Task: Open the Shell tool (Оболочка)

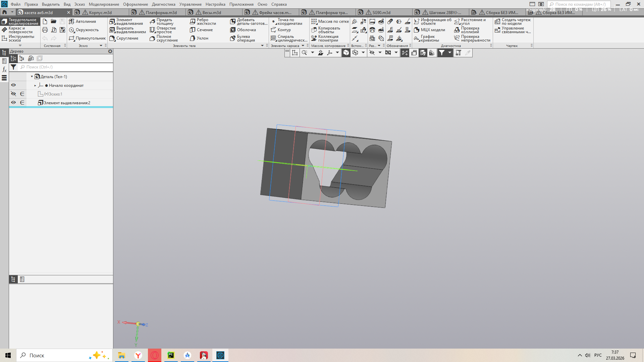Action: [243, 30]
